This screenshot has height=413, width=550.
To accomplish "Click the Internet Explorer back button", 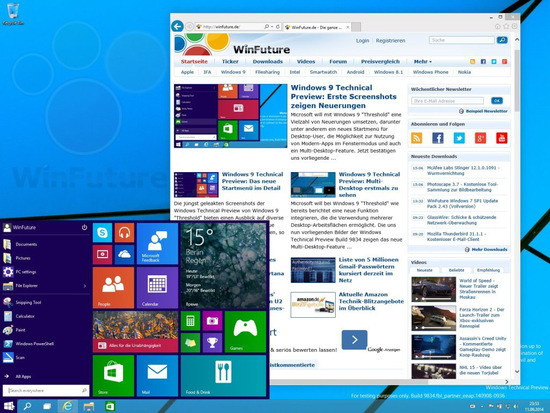I will [177, 26].
